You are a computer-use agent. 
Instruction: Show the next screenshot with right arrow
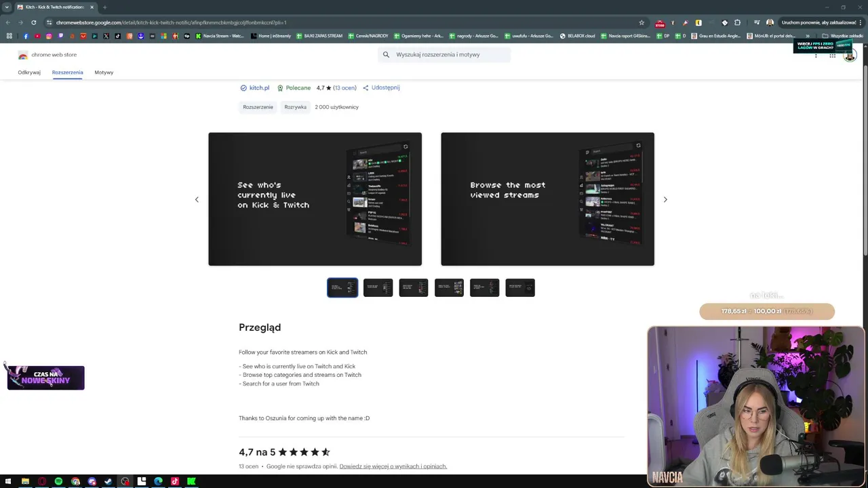coord(665,199)
